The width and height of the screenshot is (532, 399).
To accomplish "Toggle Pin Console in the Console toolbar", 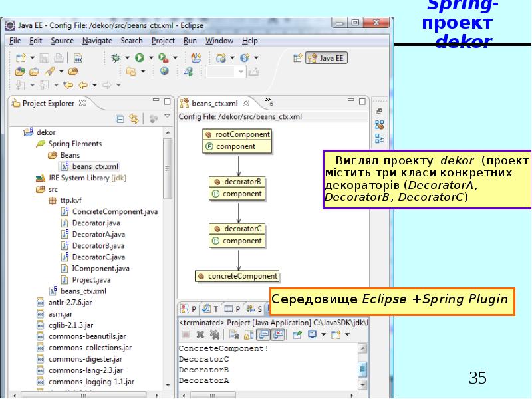I will (x=295, y=333).
